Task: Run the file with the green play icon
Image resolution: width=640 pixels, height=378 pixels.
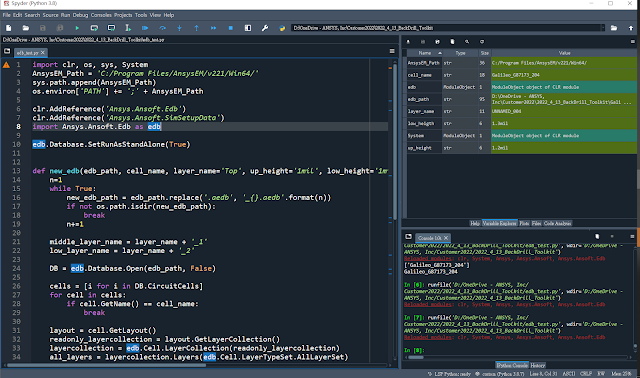Action: [77, 28]
